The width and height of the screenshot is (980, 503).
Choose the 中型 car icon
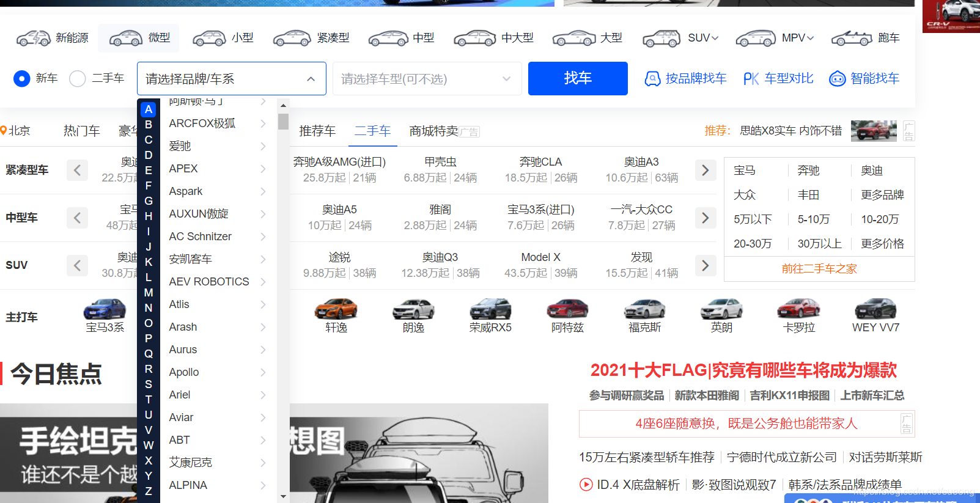[x=388, y=38]
